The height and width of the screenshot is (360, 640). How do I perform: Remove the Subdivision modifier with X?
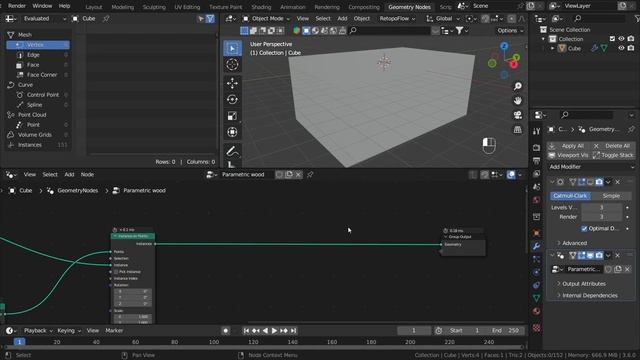618,182
